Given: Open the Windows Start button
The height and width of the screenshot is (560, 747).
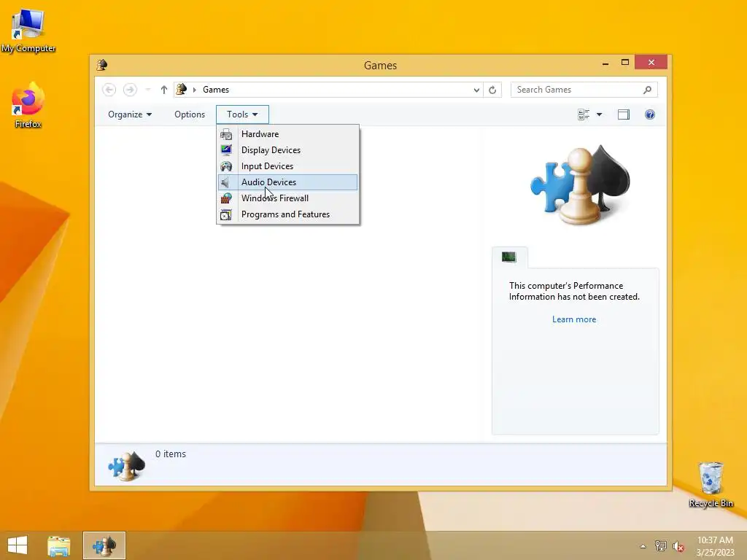Looking at the screenshot, I should 18,545.
